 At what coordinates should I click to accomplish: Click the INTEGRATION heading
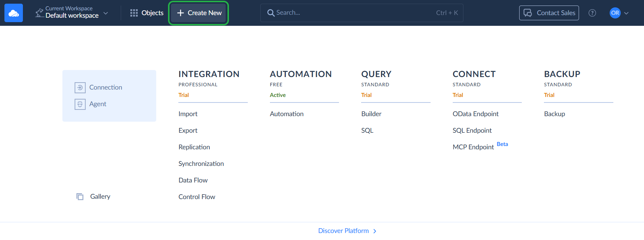pos(209,74)
